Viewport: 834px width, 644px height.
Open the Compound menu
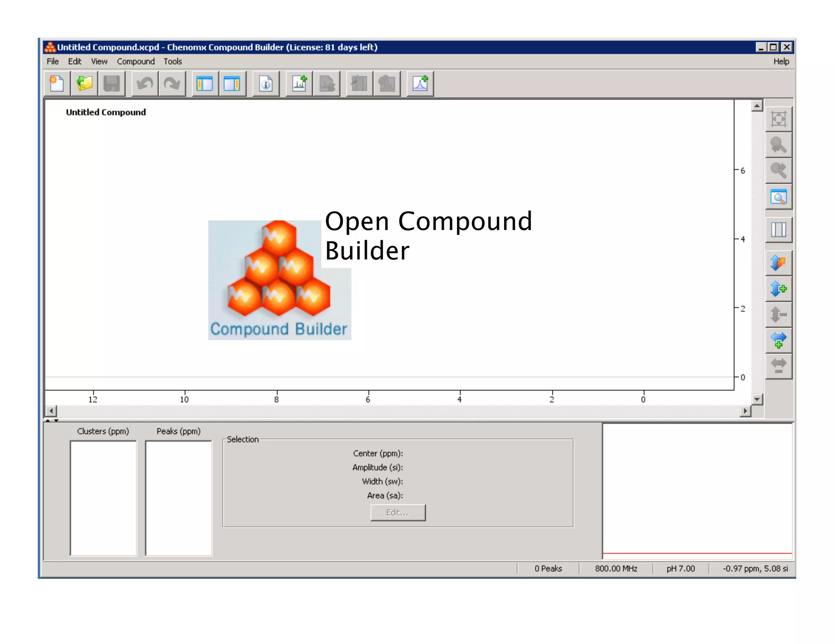pyautogui.click(x=136, y=61)
